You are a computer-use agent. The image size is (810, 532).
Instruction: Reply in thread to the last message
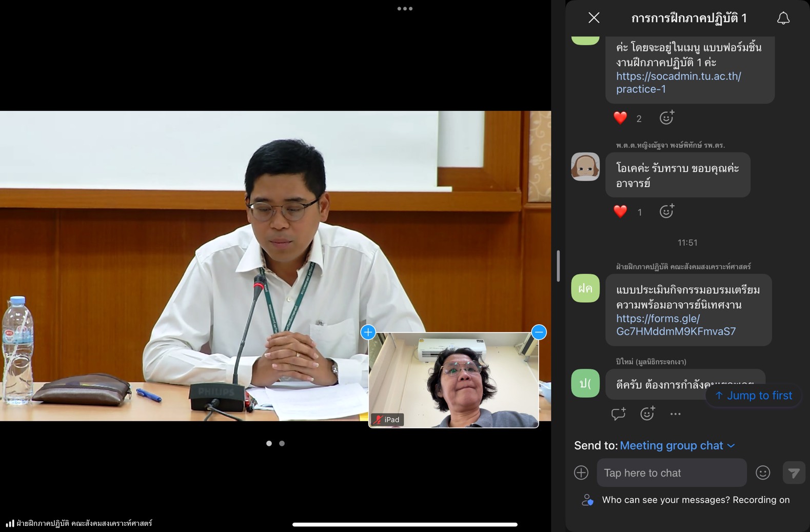click(x=618, y=413)
